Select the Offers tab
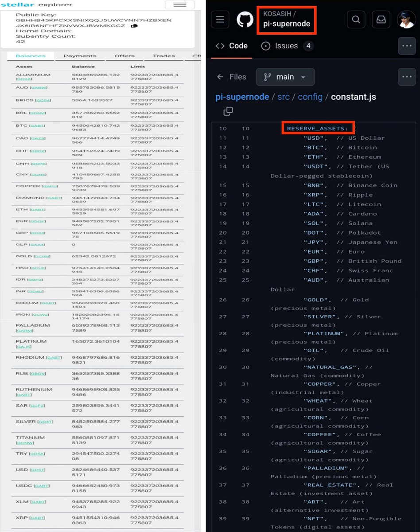This screenshot has height=532, width=420. [x=124, y=56]
